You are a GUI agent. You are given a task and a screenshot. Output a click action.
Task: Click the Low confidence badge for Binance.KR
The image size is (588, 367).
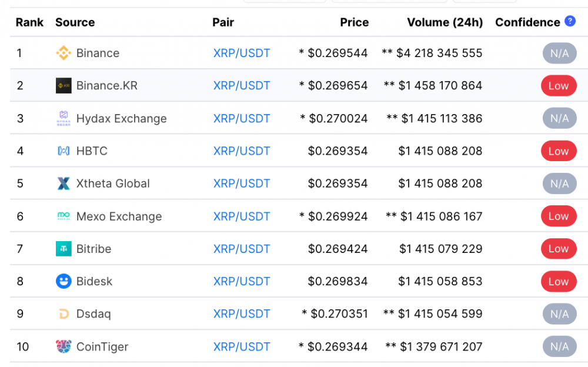coord(559,86)
